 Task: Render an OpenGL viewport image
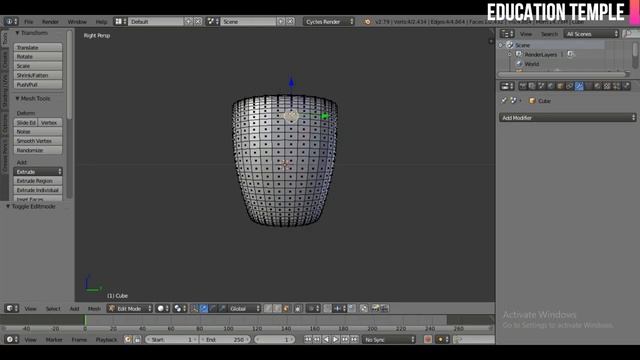375,308
